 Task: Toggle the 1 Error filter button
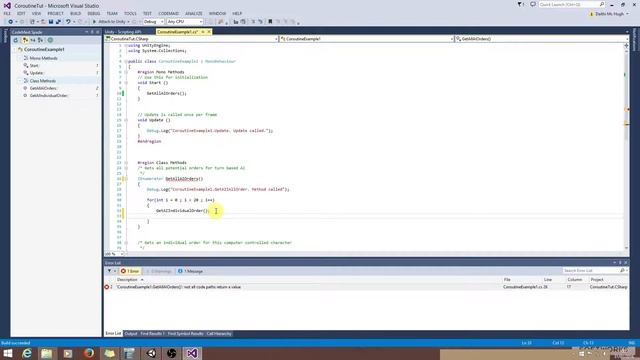click(130, 271)
